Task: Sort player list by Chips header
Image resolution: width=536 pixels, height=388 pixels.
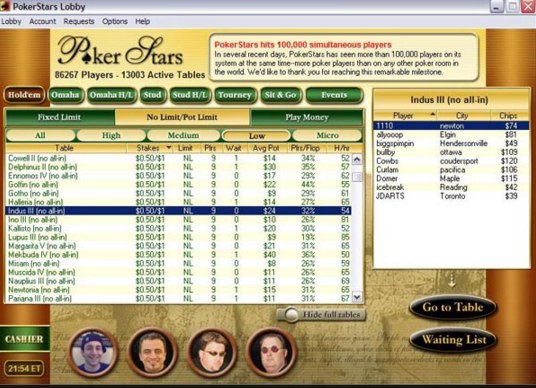Action: click(508, 116)
